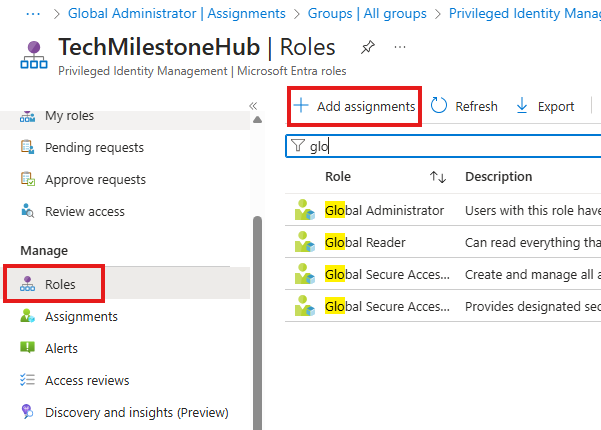Open more options ellipsis beside pin
This screenshot has width=601, height=430.
(x=400, y=47)
